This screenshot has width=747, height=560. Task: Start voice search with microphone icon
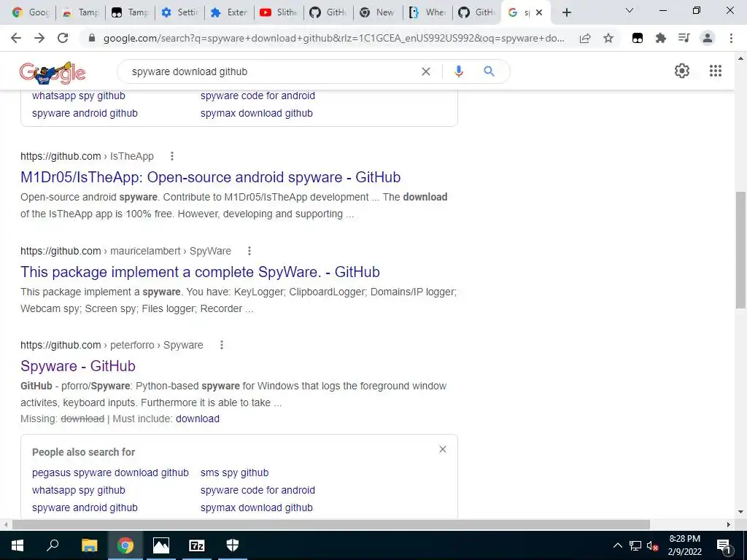458,71
